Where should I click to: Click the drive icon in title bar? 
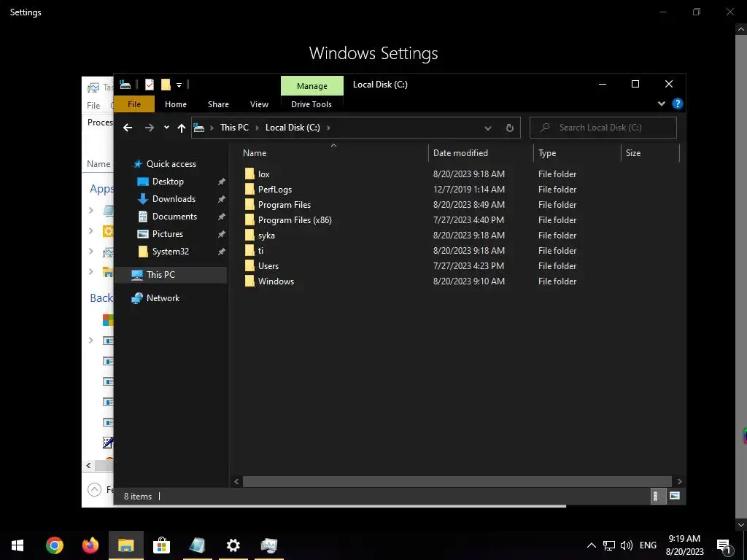tap(125, 85)
